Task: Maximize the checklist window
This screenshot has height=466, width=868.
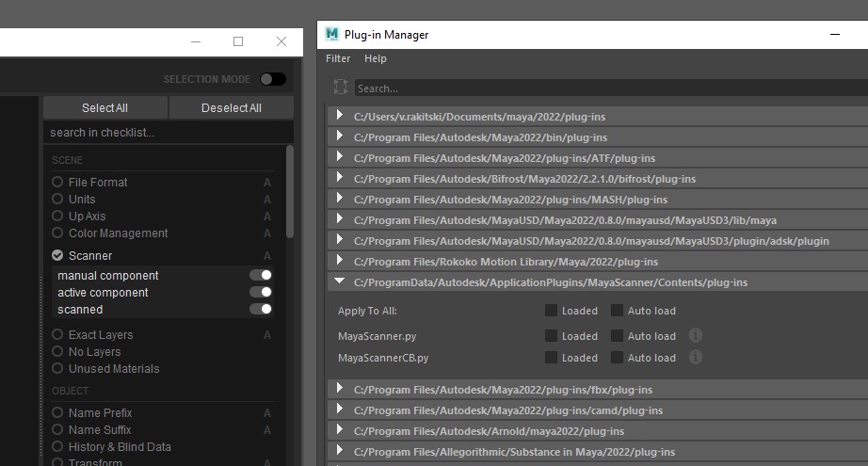Action: pos(238,41)
